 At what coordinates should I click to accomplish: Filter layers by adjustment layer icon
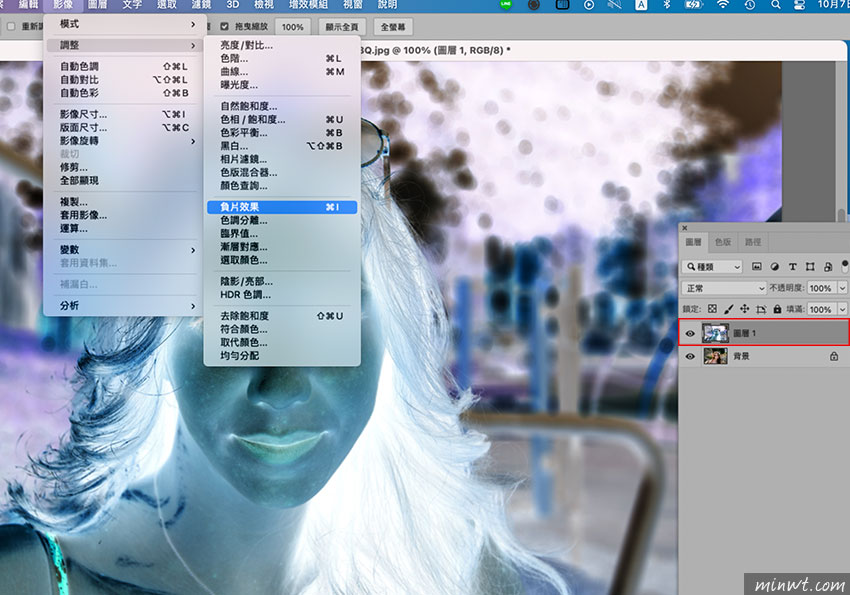(x=775, y=267)
